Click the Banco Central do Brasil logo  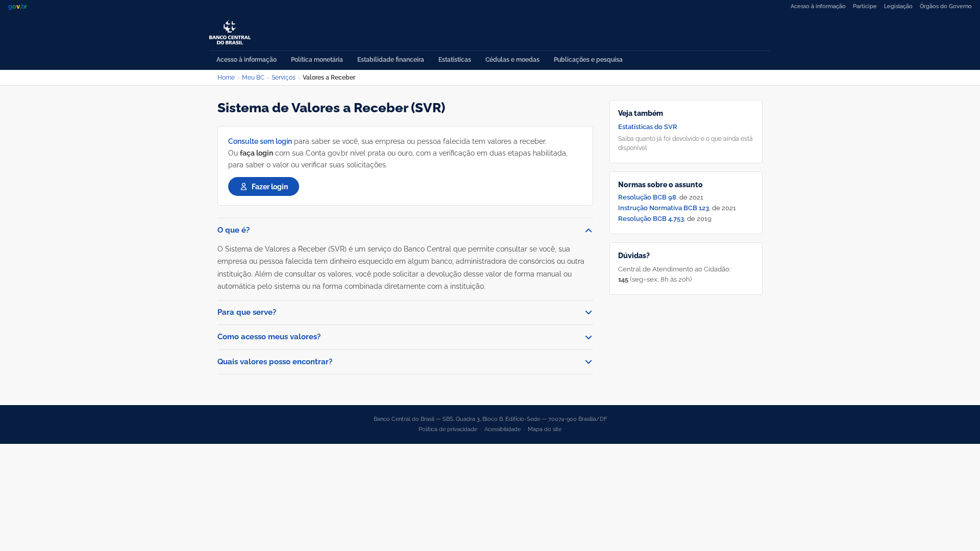point(230,33)
